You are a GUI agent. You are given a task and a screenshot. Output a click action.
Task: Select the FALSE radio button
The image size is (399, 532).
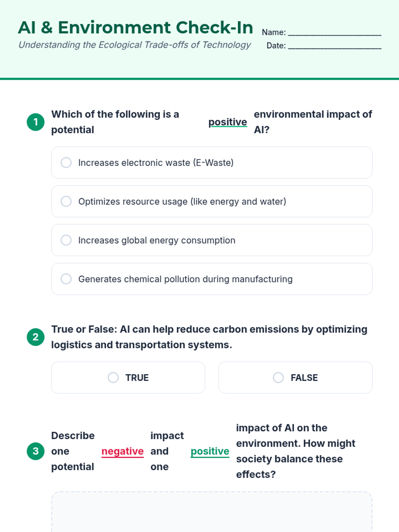click(278, 378)
